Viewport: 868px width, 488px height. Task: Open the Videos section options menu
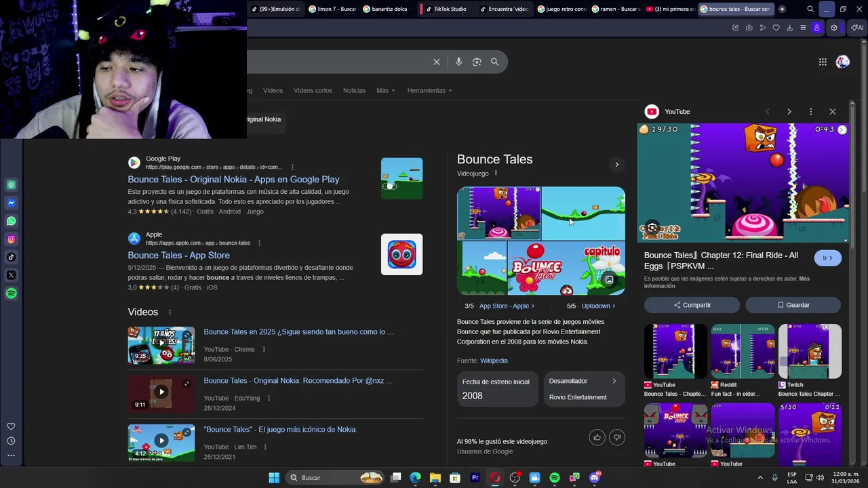coord(170,312)
